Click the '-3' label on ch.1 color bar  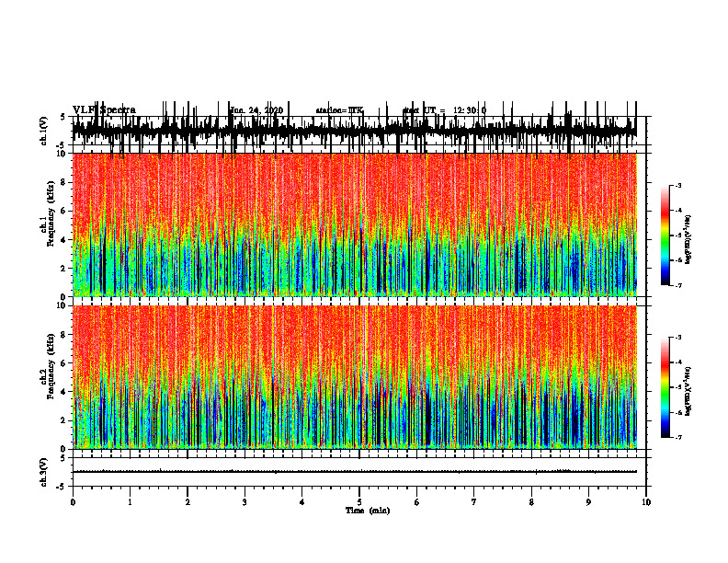[x=678, y=186]
